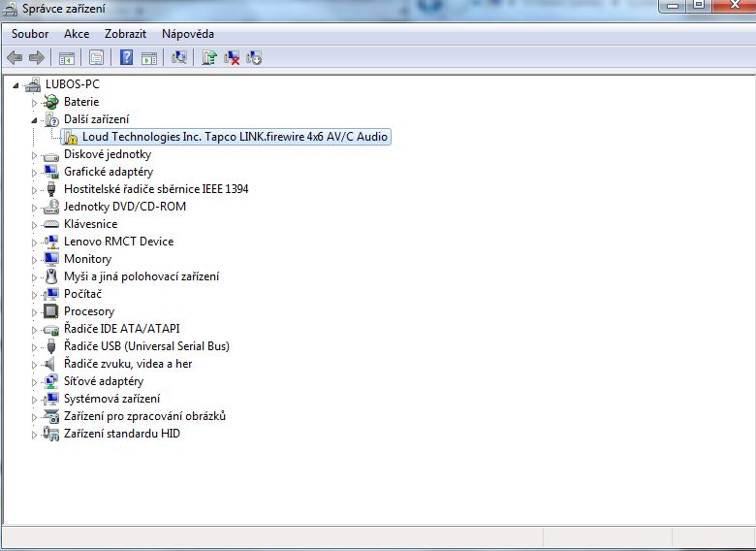Open the Zobrazit menu
This screenshot has height=551, width=756.
[x=125, y=34]
